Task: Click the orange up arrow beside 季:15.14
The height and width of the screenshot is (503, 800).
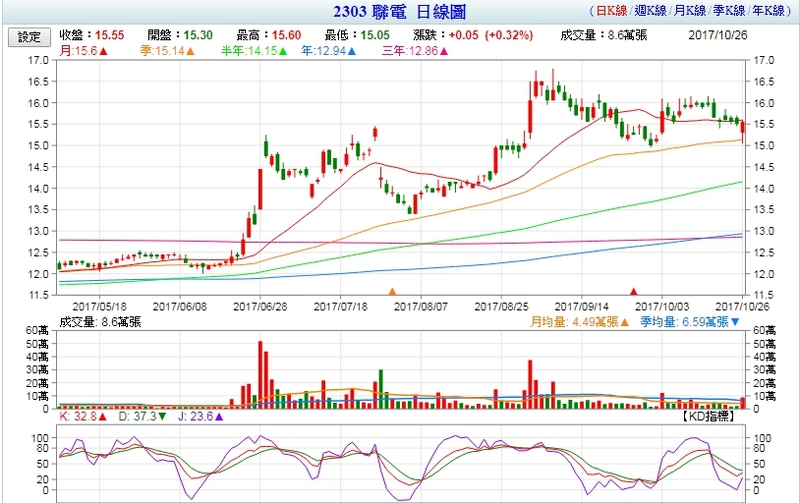Action: 190,51
